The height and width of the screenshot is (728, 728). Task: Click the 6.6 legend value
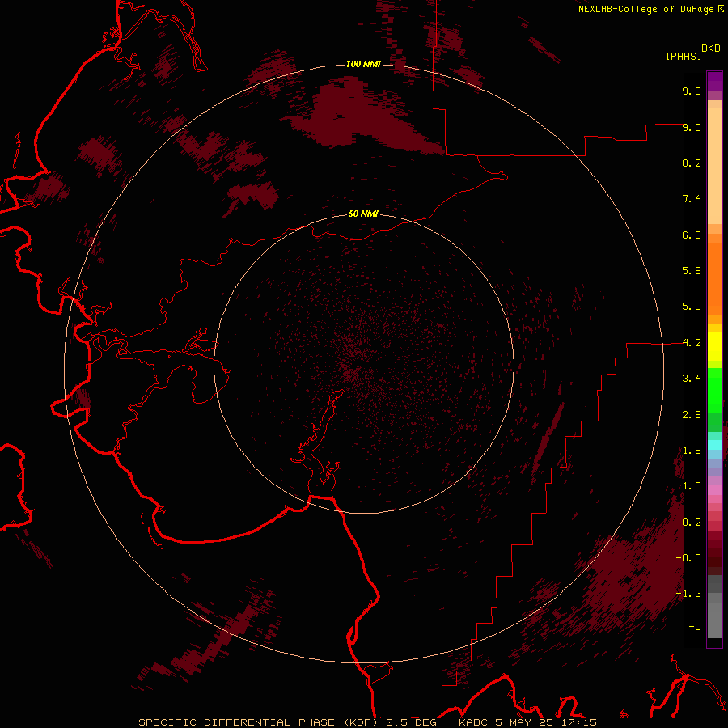692,235
